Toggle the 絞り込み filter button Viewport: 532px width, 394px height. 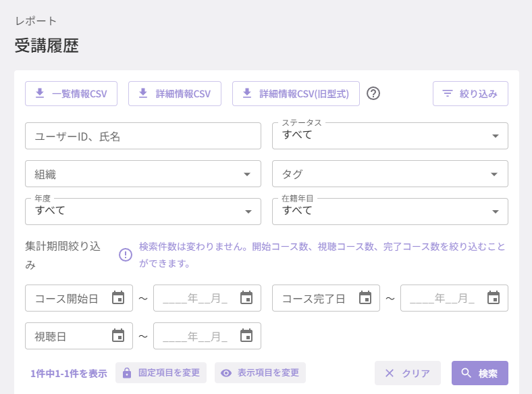471,93
